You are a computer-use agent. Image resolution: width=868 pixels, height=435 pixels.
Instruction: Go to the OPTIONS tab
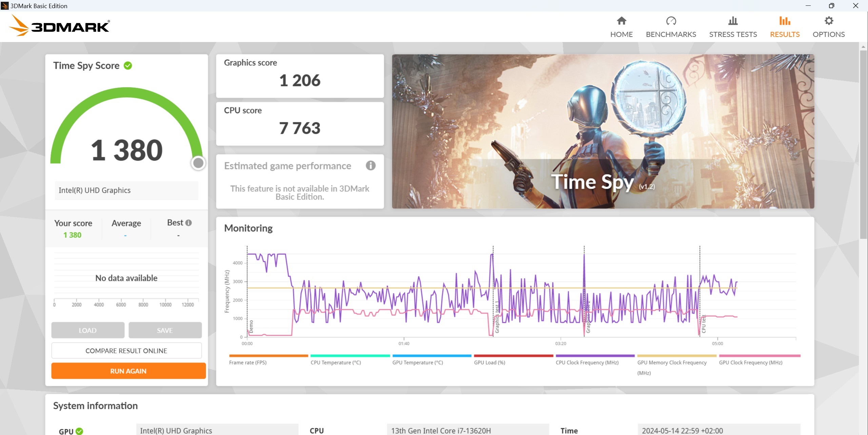[829, 27]
